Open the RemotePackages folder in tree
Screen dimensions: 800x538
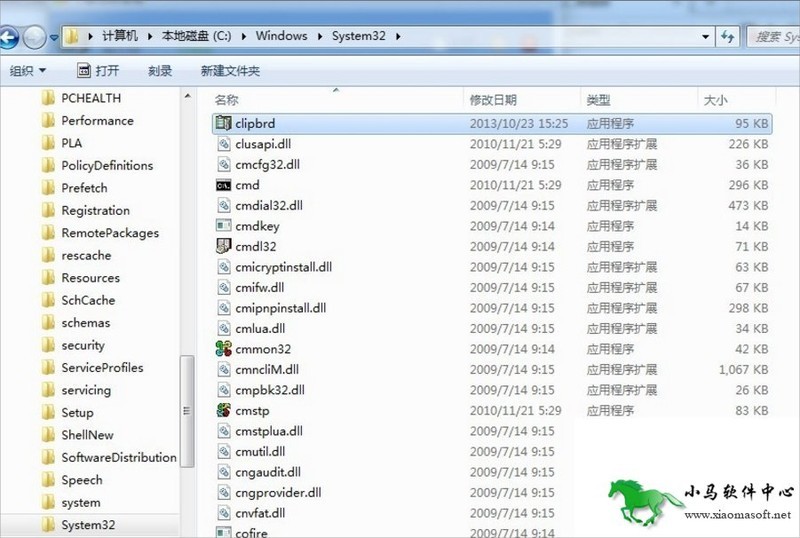100,233
